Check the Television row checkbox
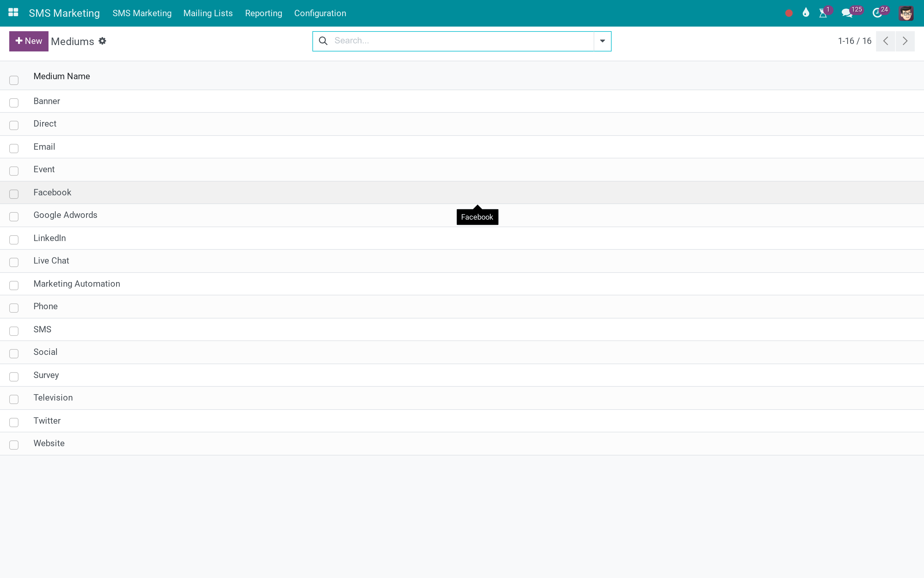This screenshot has height=578, width=924. (14, 399)
